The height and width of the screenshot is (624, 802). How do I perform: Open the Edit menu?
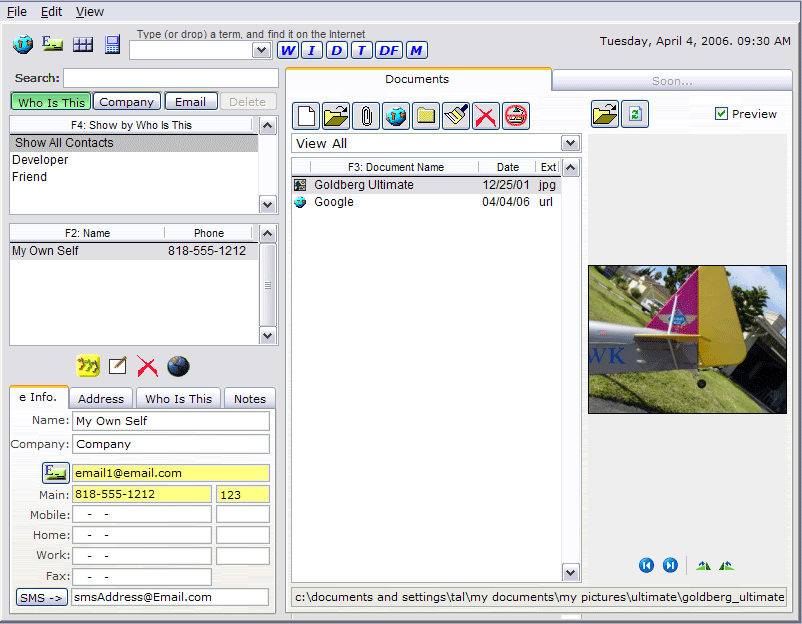(51, 11)
